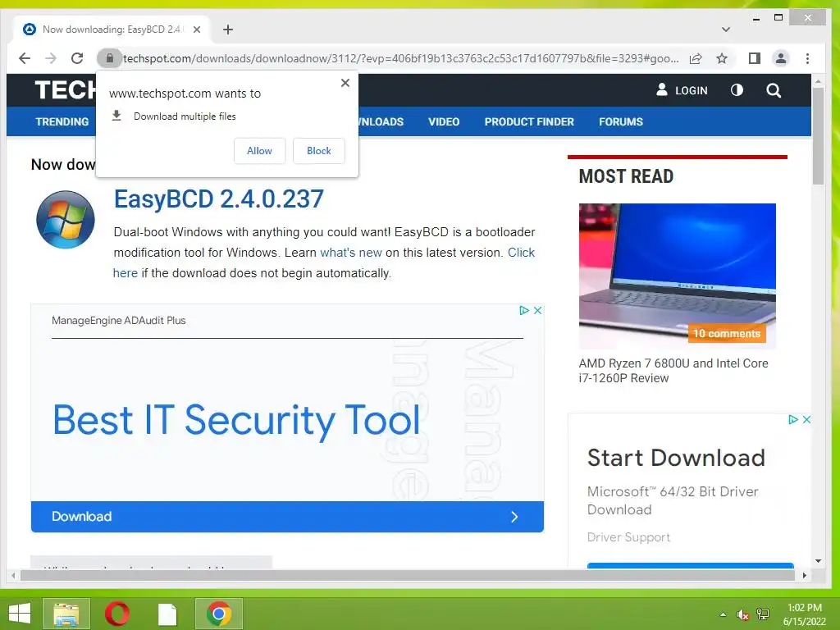Click the LOGIN user icon link

click(x=682, y=90)
